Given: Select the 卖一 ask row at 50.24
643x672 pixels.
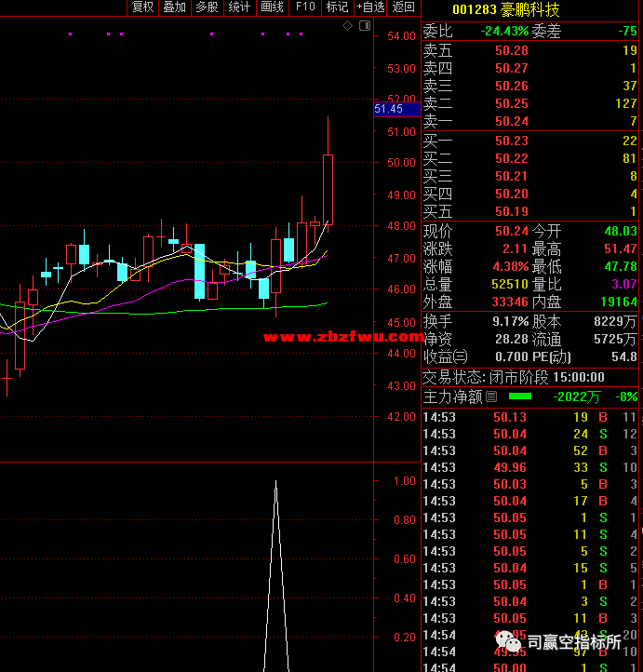Looking at the screenshot, I should [529, 121].
